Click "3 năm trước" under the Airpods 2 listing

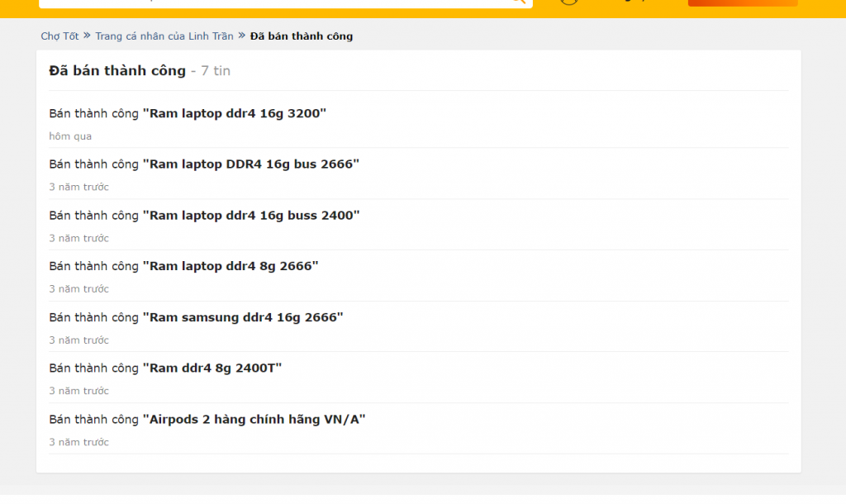(x=78, y=443)
